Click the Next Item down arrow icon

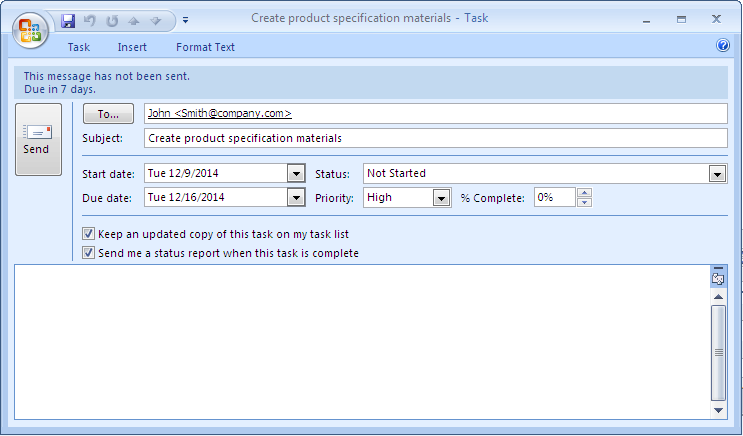(155, 20)
